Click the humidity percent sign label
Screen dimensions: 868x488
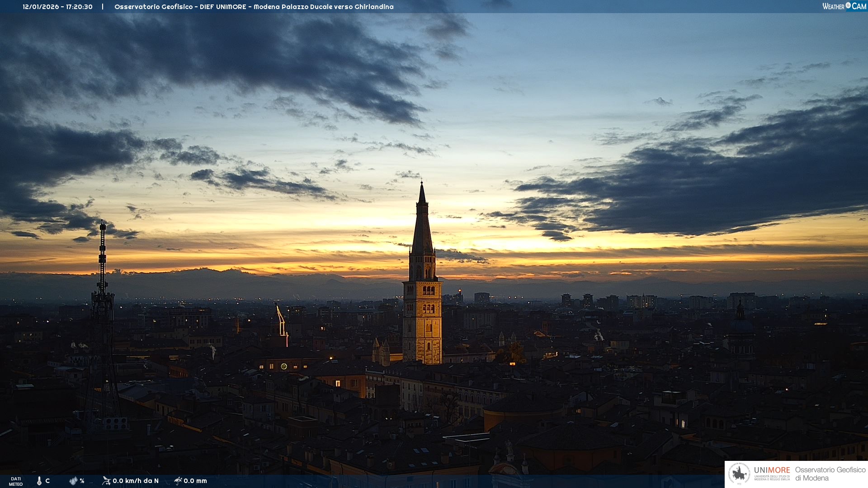[x=82, y=481]
